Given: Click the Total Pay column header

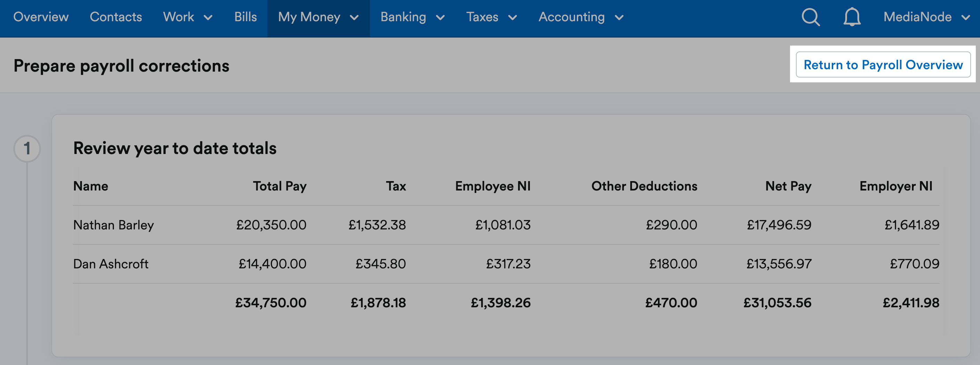Looking at the screenshot, I should [280, 186].
